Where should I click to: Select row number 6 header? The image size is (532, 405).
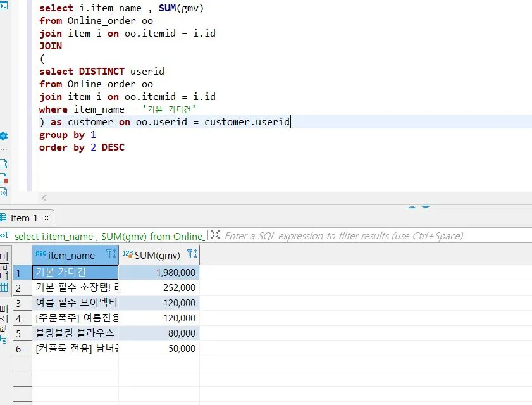(22, 349)
